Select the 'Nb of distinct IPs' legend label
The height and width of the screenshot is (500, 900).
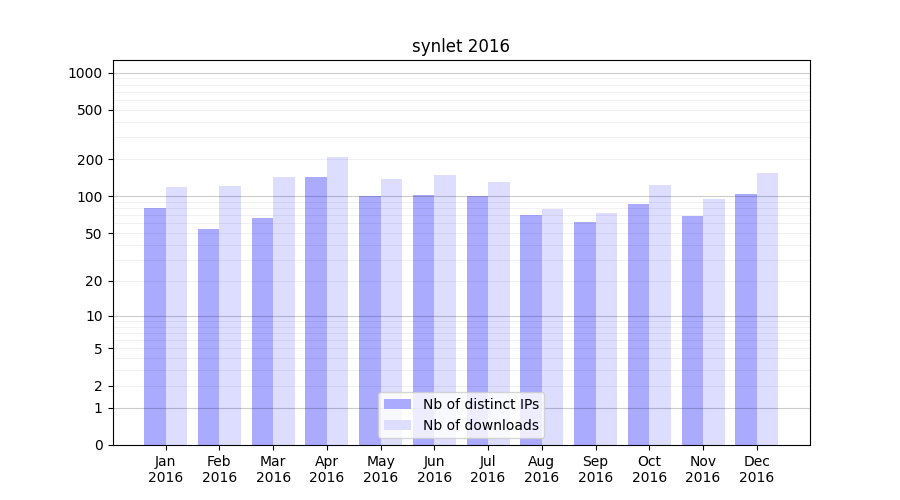(x=480, y=404)
